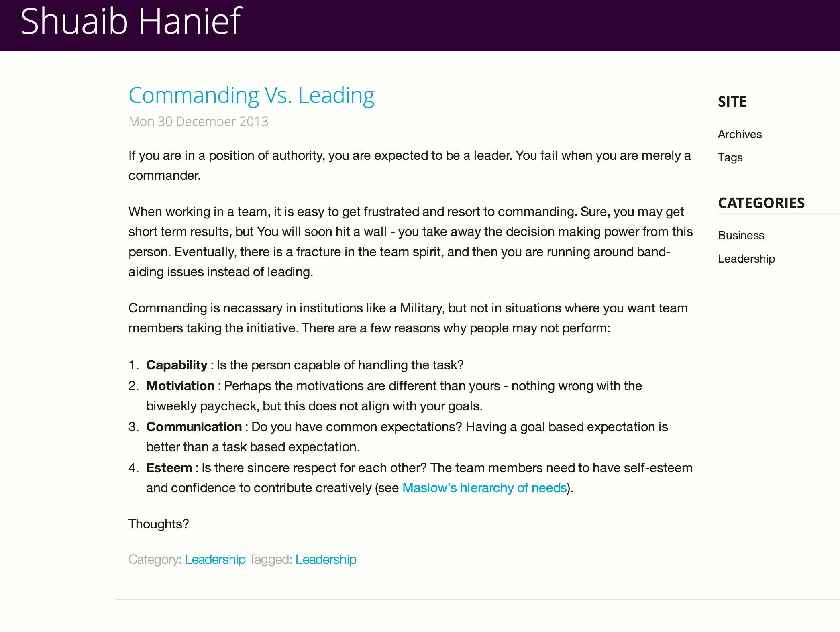Click the Leadership link after Tagged label
The height and width of the screenshot is (632, 840).
(326, 559)
